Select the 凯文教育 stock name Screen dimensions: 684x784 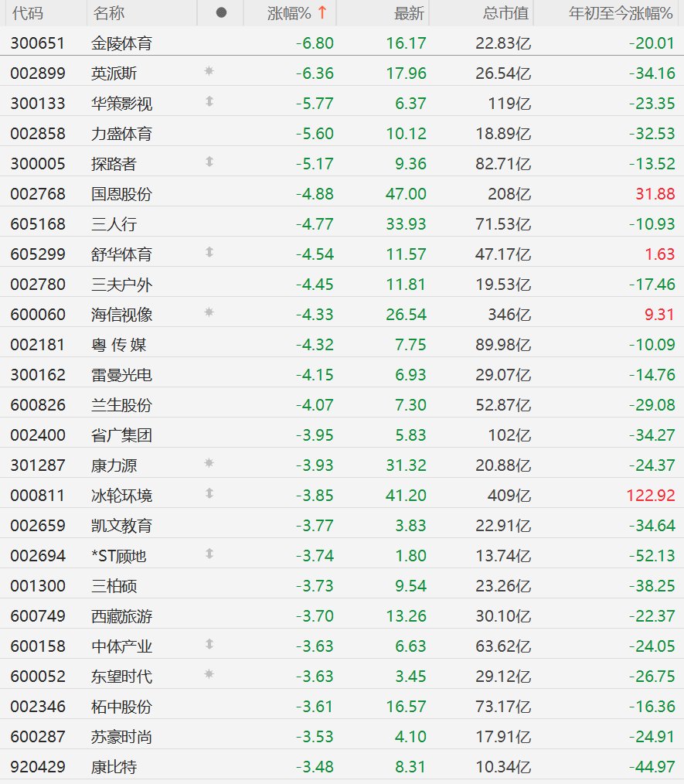[121, 526]
